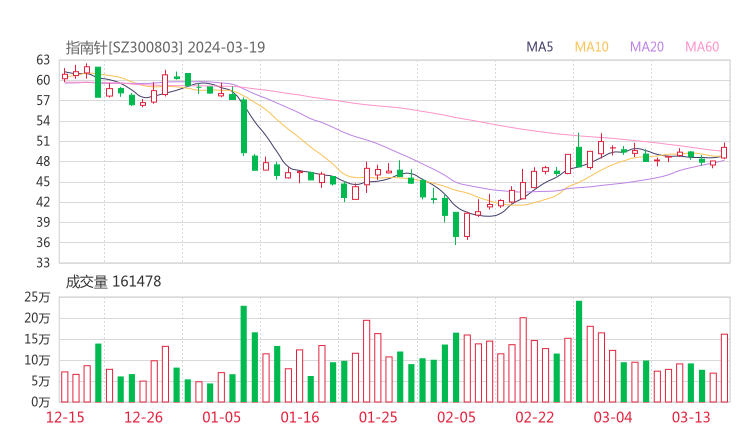The image size is (740, 440).
Task: Click the chart title 指南针[SZ300803] 2024-03-19
Action: click(x=165, y=47)
